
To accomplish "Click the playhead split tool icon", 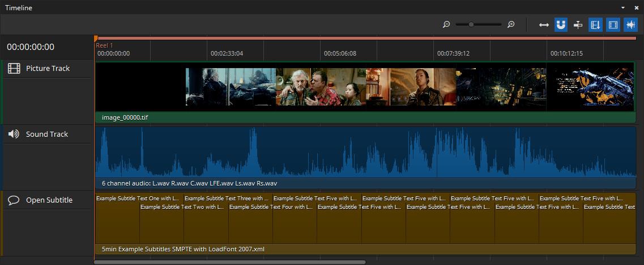I will pos(578,24).
